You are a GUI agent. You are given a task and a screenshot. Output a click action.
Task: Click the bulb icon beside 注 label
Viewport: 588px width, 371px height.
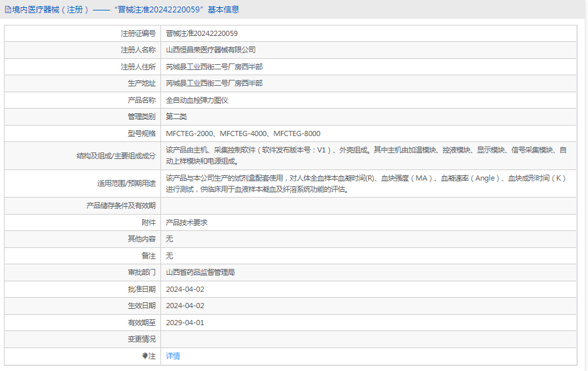(145, 356)
